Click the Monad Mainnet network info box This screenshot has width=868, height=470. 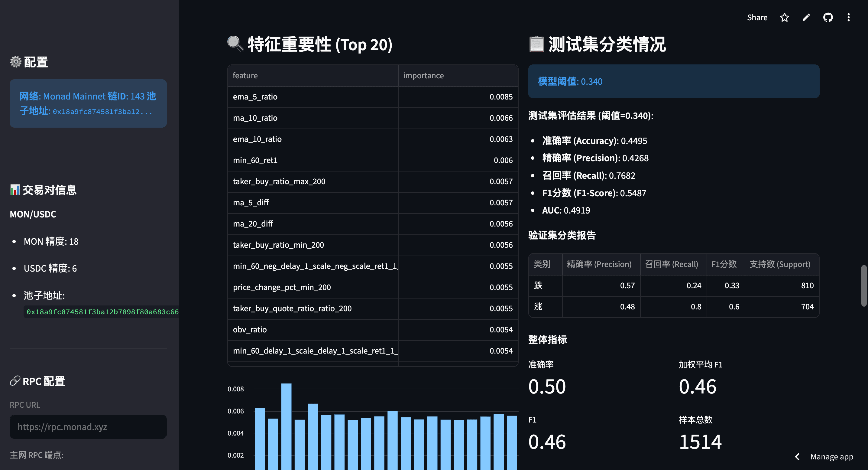[88, 103]
